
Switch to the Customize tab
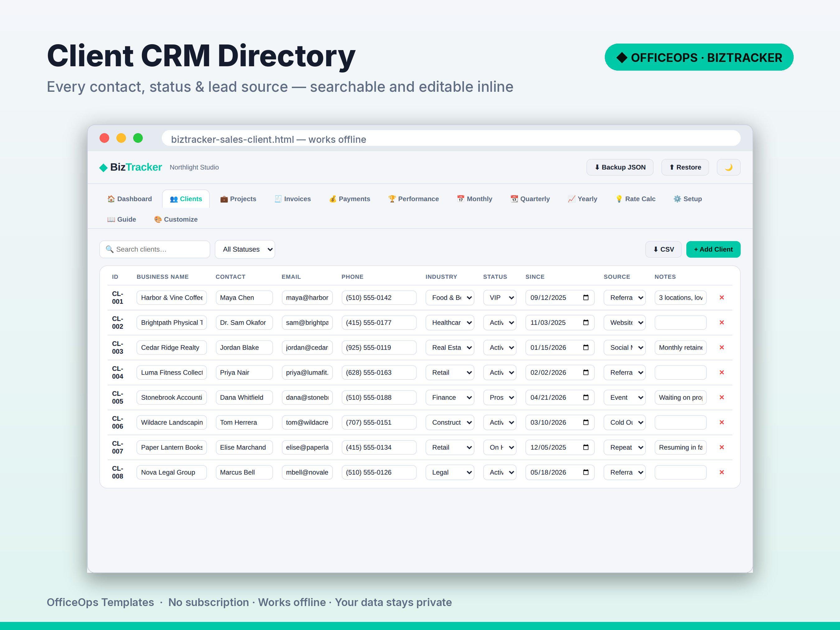[176, 219]
